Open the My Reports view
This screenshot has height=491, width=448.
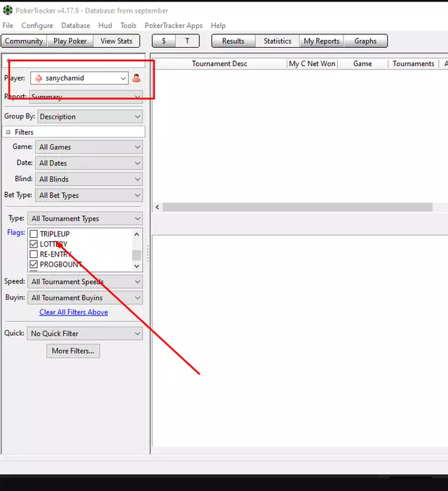point(322,41)
